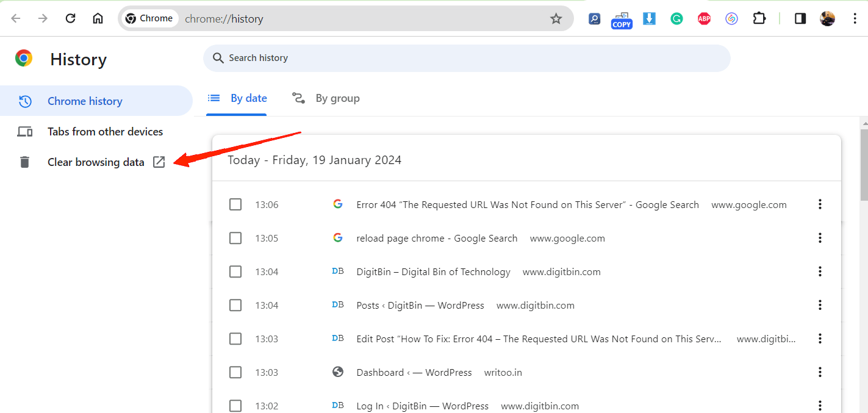The width and height of the screenshot is (868, 413).
Task: Check the 13:04 DigitBin Digital Bin entry
Action: point(235,271)
